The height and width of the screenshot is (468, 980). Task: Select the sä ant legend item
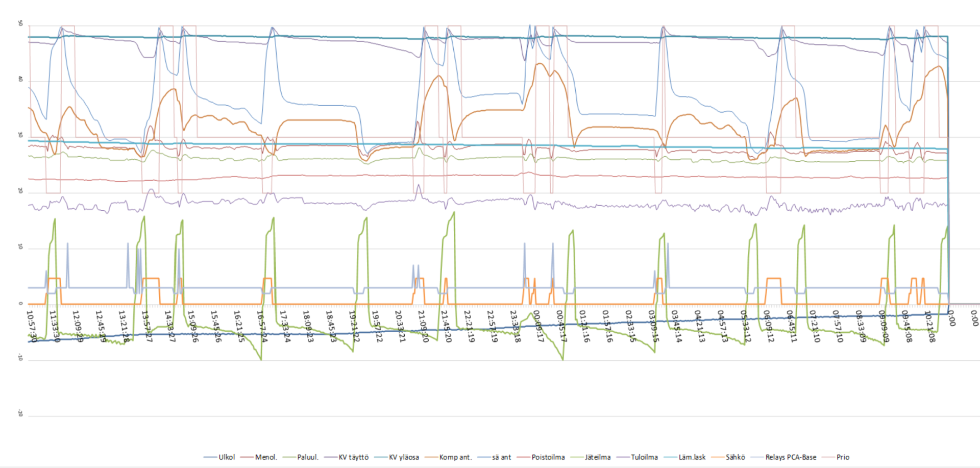[x=501, y=457]
